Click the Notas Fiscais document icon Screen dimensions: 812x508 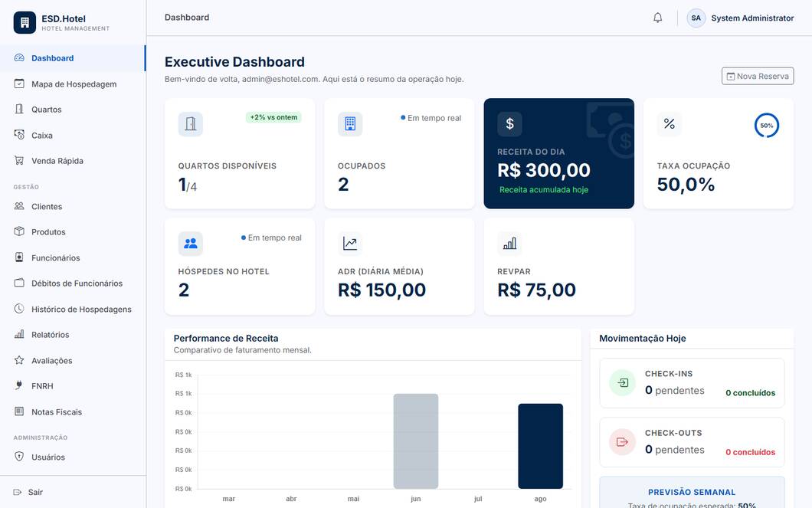pyautogui.click(x=19, y=411)
